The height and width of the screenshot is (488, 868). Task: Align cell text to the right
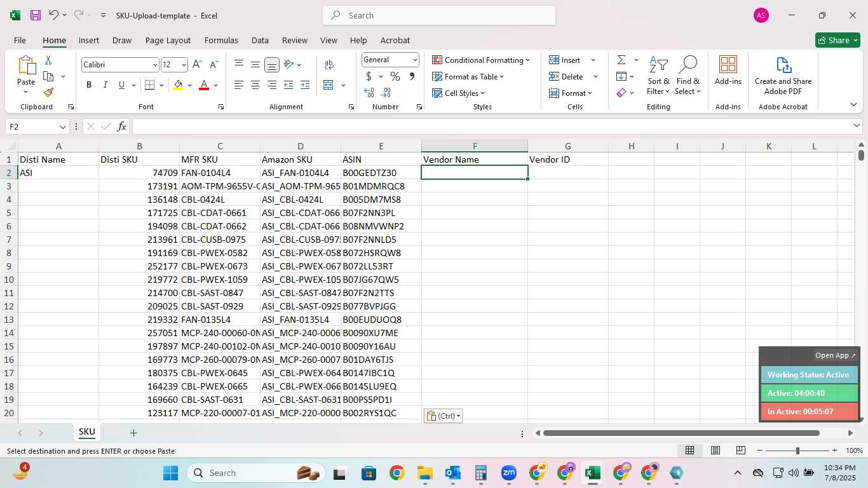[x=272, y=85]
